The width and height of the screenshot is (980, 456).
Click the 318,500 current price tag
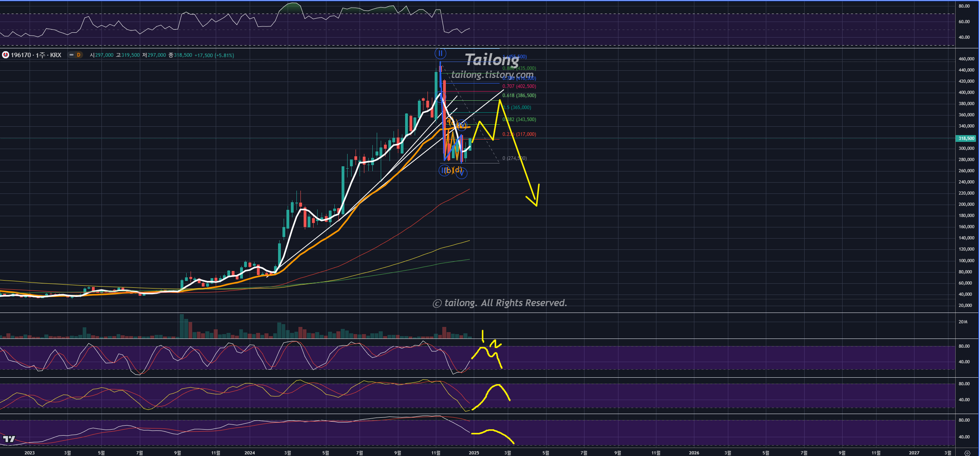click(x=966, y=138)
